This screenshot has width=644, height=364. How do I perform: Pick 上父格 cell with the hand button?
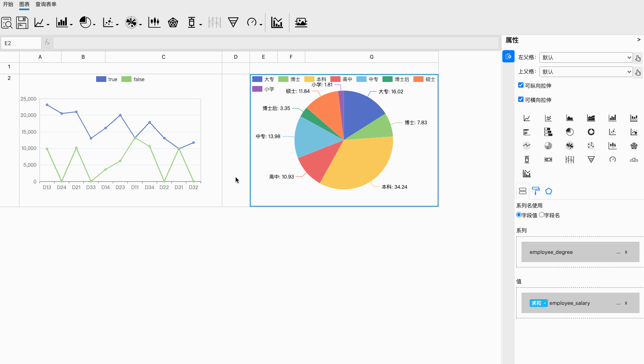[x=638, y=72]
